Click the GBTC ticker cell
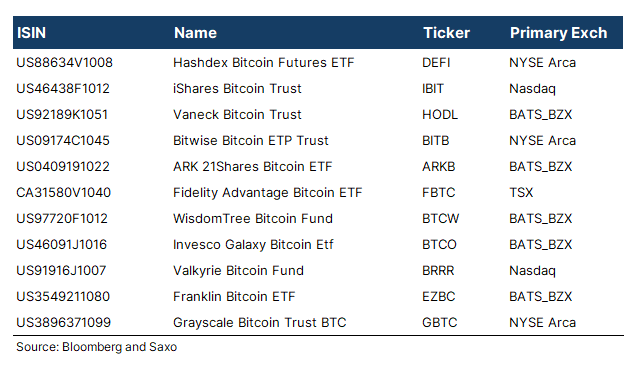 (x=439, y=322)
